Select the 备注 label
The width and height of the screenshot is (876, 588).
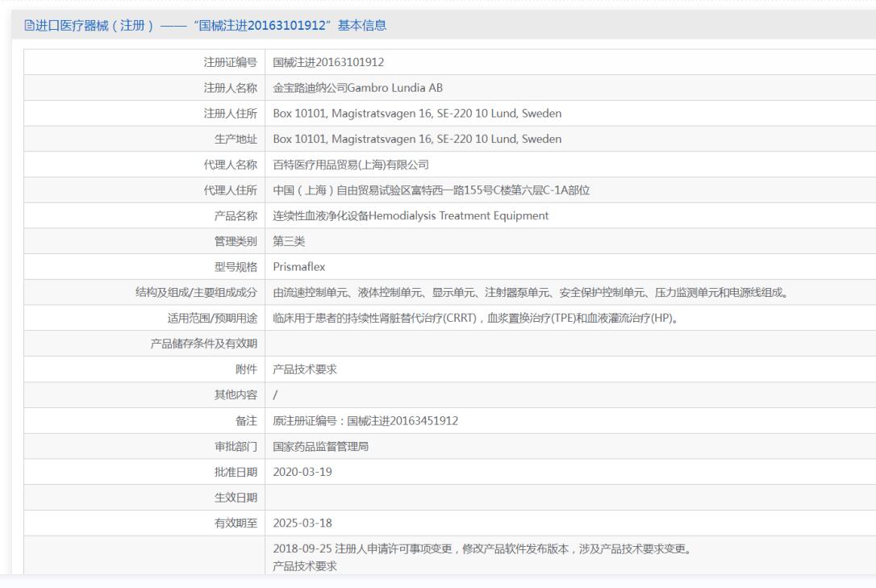[x=246, y=420]
